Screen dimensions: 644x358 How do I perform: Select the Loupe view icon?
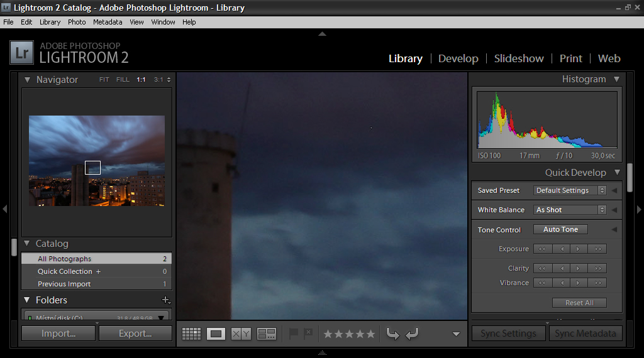coord(216,334)
